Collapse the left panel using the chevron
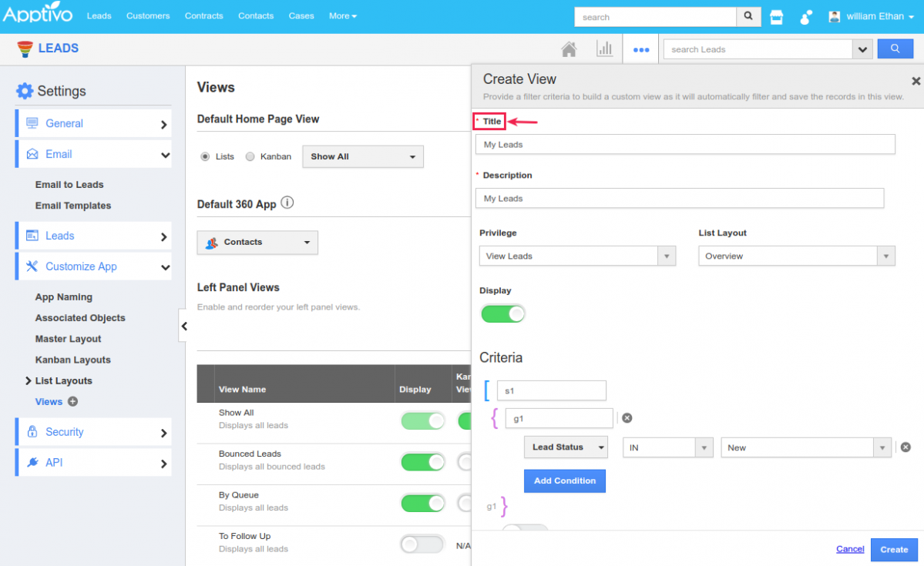Image resolution: width=924 pixels, height=566 pixels. [x=184, y=326]
